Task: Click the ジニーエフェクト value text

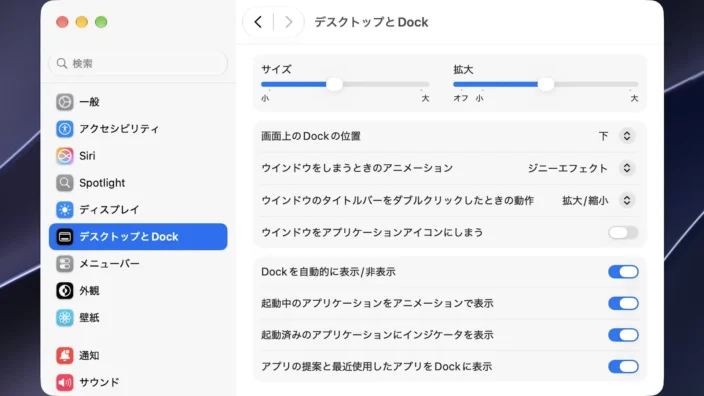Action: point(568,168)
